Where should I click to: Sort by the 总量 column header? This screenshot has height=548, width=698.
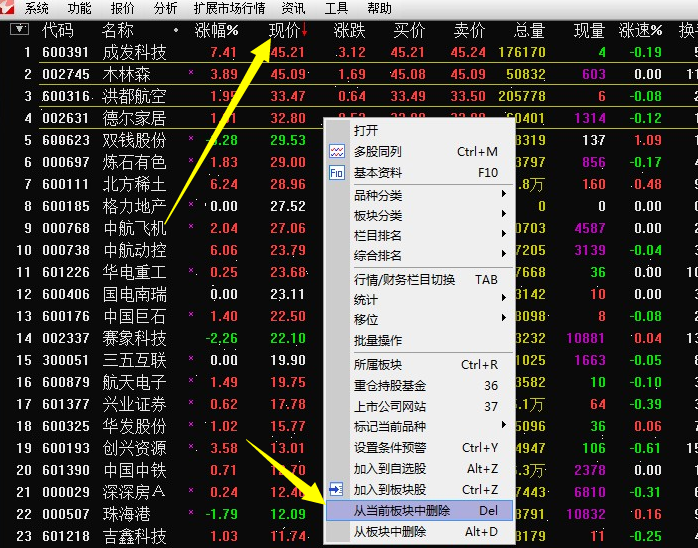[x=529, y=30]
